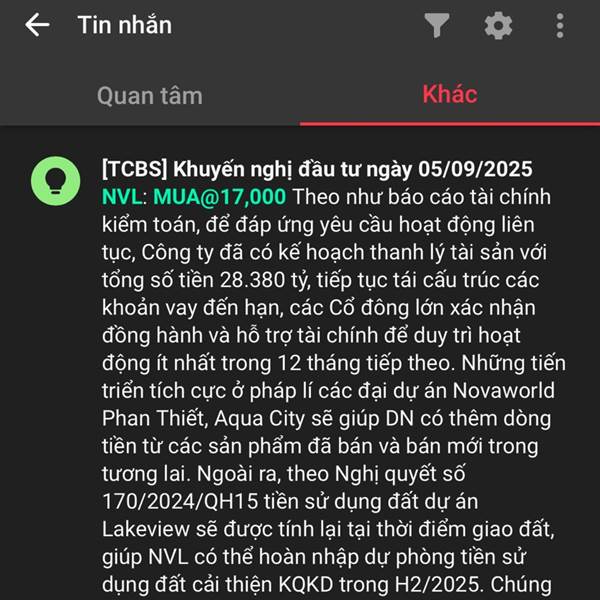This screenshot has height=600, width=600.
Task: Tap the Tin nhắn screen title
Action: 125,25
